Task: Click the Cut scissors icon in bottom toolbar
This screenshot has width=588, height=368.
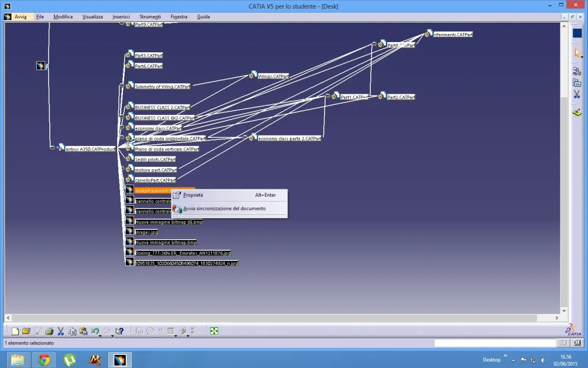Action: [60, 331]
